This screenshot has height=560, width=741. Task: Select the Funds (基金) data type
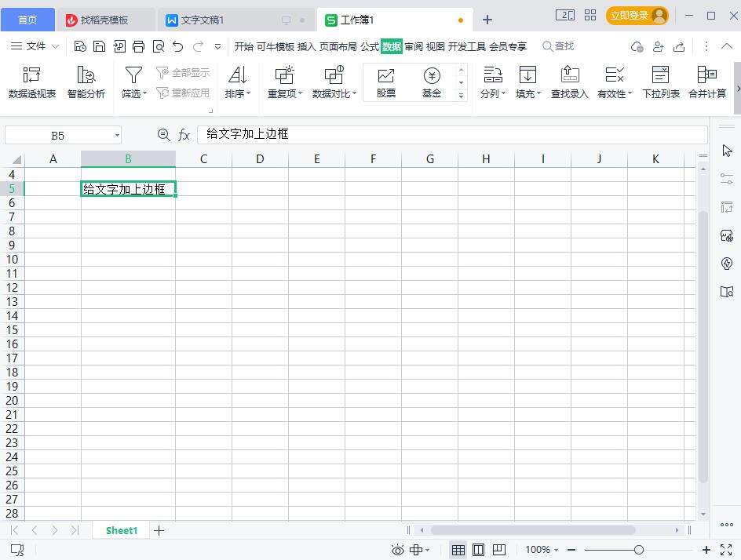432,82
